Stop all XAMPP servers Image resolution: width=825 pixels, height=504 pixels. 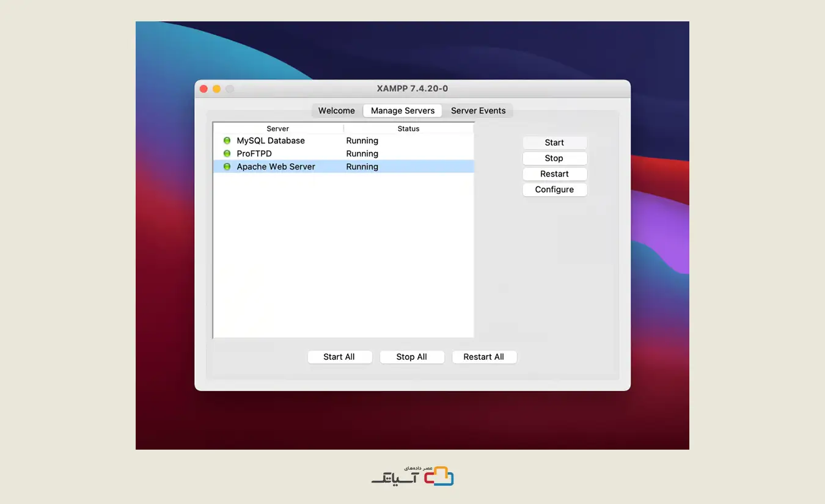[412, 357]
